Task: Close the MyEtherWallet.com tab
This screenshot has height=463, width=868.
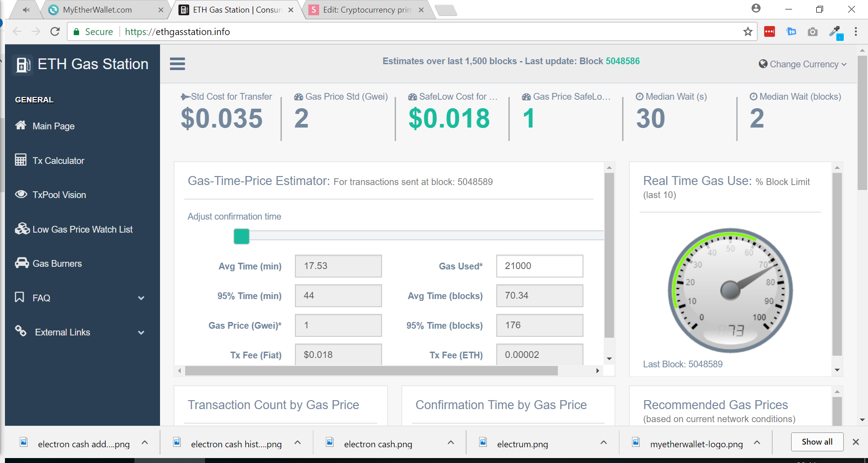Action: click(x=161, y=10)
